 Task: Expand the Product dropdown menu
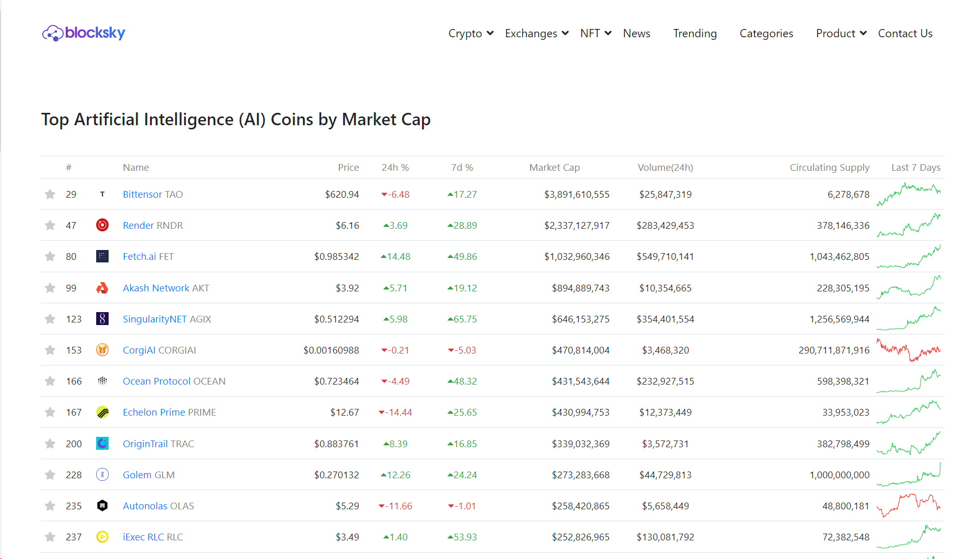tap(841, 33)
